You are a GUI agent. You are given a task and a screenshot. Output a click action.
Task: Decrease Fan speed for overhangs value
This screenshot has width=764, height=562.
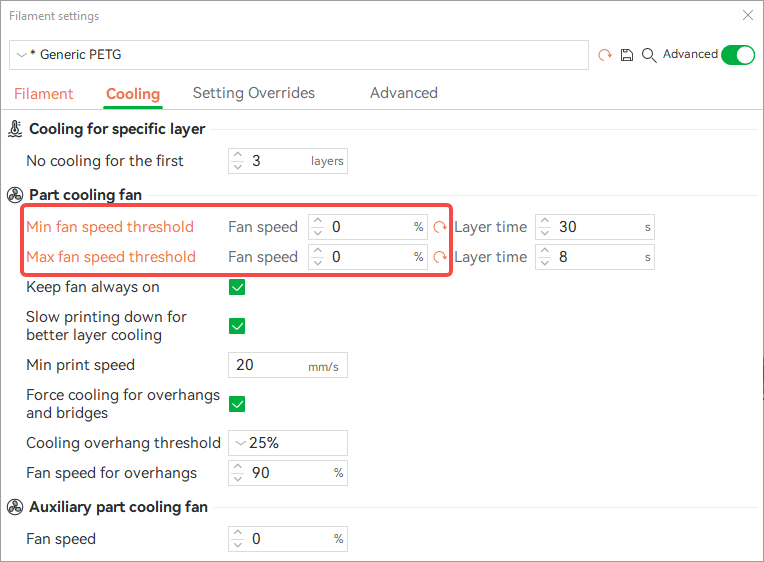click(237, 479)
